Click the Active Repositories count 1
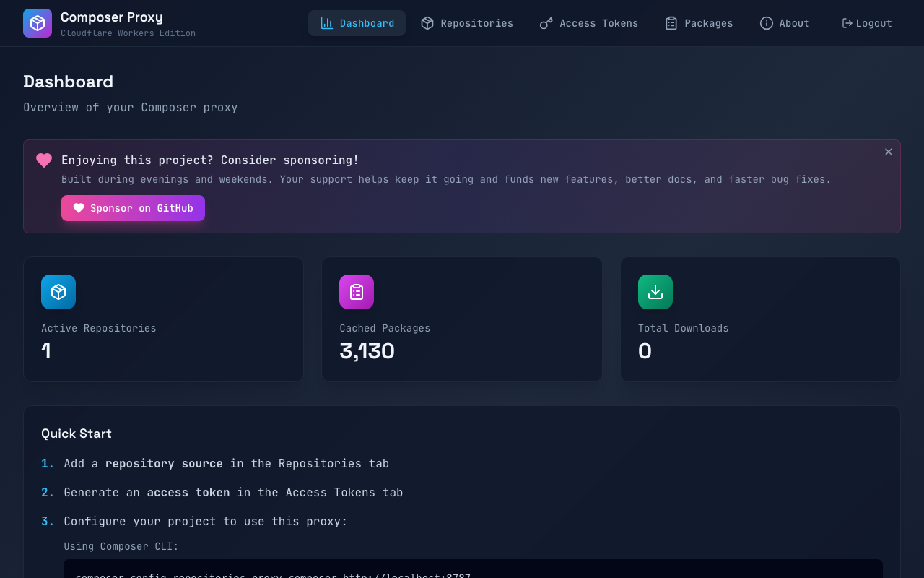Screen dimensions: 924x578 point(46,351)
